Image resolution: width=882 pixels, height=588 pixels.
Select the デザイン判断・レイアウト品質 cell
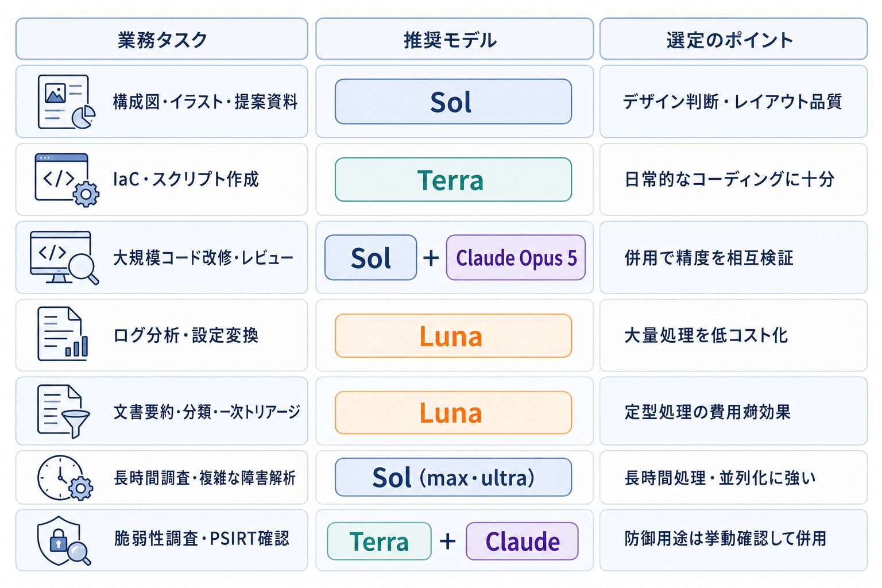pos(733,102)
